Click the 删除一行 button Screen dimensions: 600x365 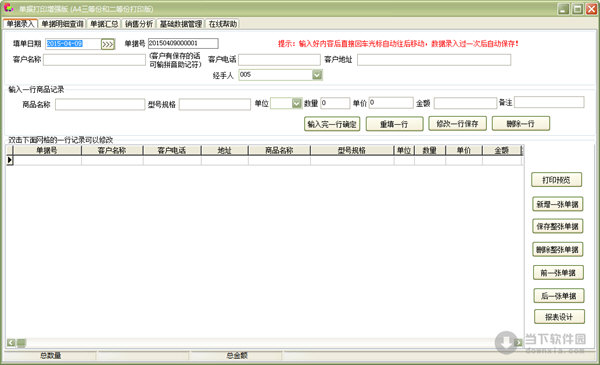tap(520, 124)
